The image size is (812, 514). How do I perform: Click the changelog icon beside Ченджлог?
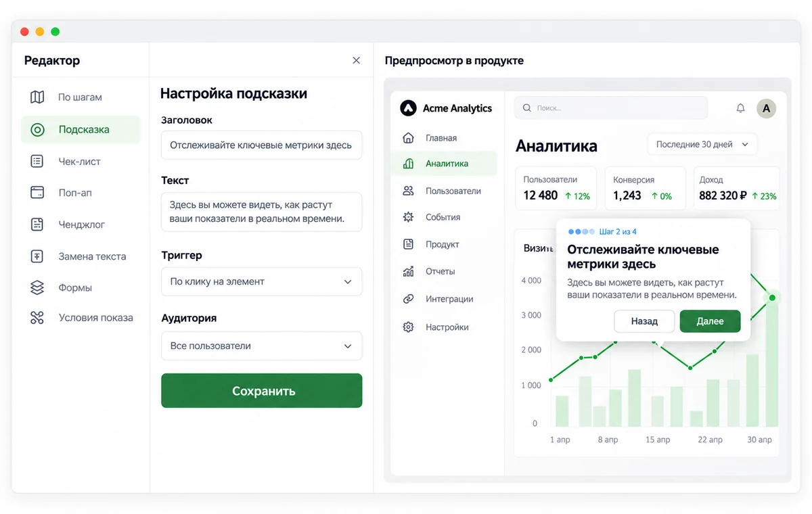tap(37, 225)
